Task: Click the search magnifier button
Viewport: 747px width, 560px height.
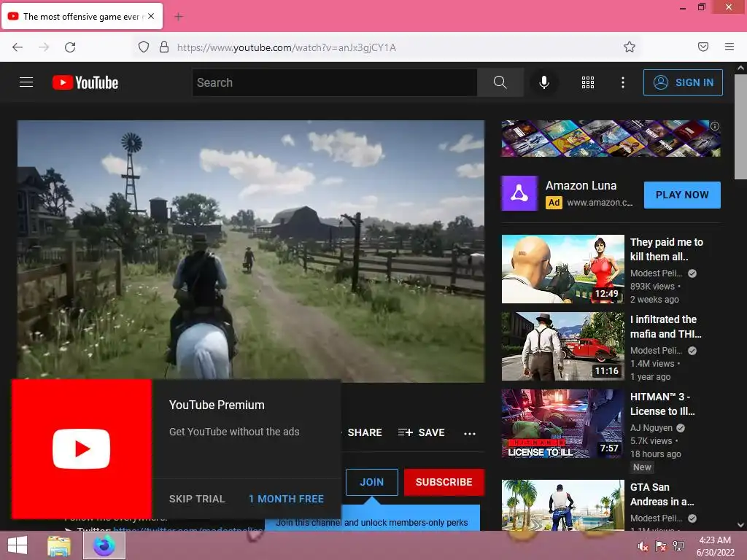Action: pyautogui.click(x=500, y=82)
